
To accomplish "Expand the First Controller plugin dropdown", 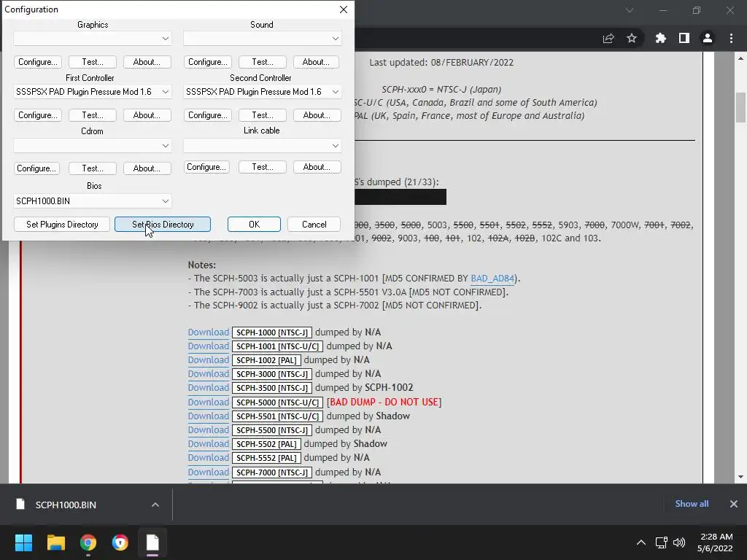I will point(93,91).
